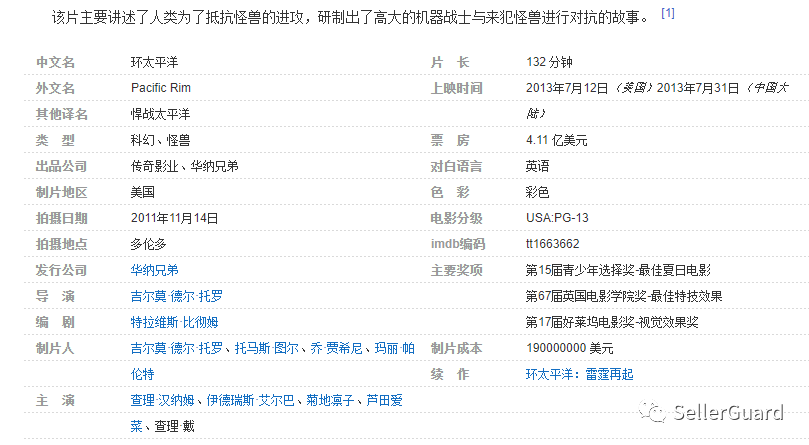
Task: Click the color value 彩色
Action: tap(538, 192)
